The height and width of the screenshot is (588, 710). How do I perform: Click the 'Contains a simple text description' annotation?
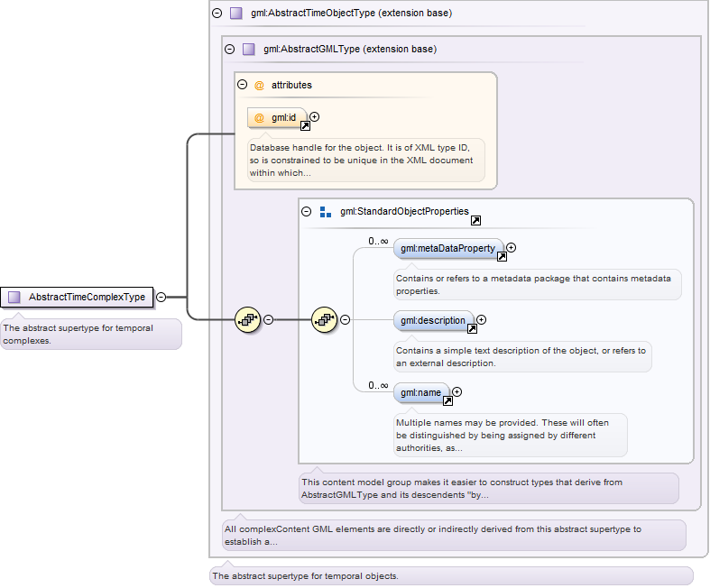point(522,357)
